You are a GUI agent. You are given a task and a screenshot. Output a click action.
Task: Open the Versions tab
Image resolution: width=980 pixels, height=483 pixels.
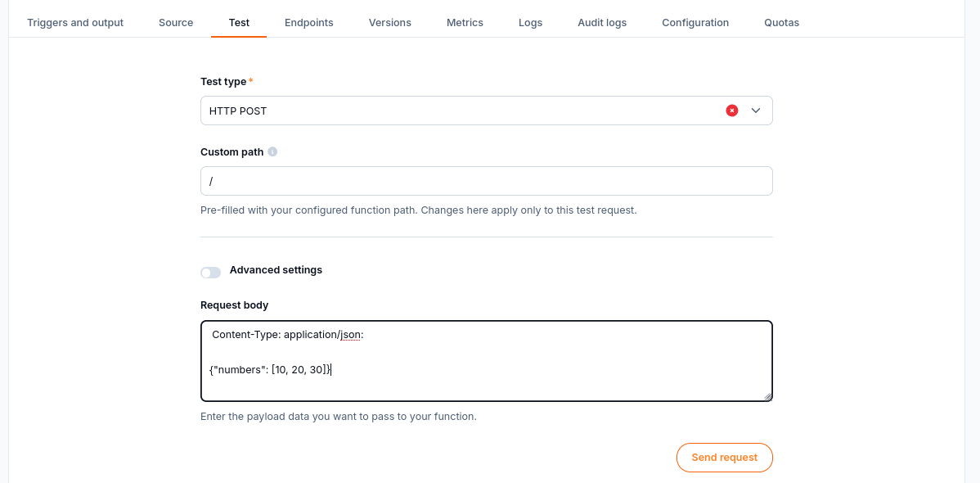(390, 23)
